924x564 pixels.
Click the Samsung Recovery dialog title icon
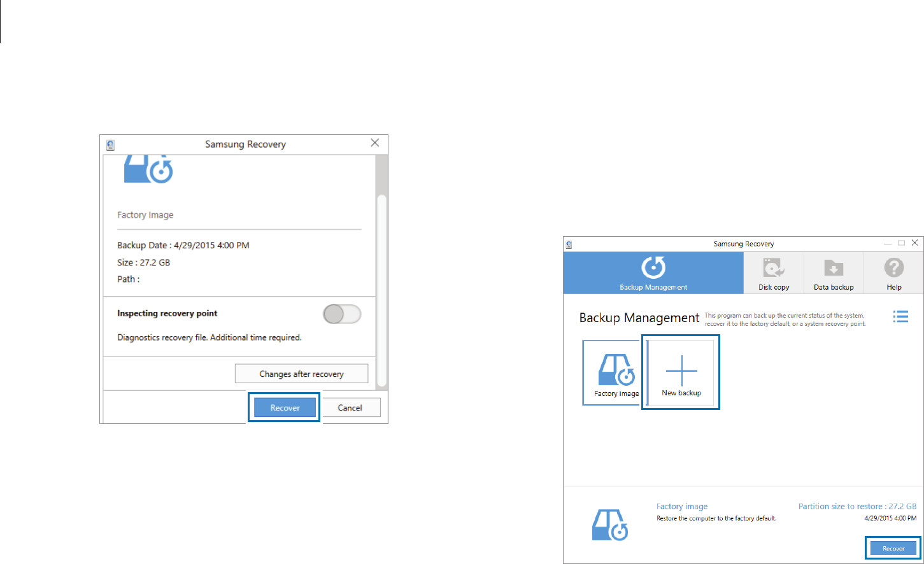(x=110, y=145)
